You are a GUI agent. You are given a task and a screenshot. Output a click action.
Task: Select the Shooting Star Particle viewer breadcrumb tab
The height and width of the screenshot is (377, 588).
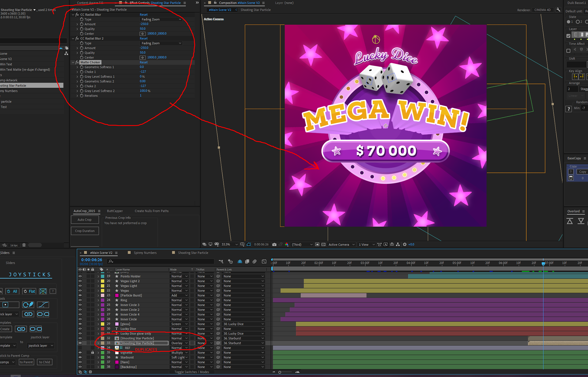point(255,10)
